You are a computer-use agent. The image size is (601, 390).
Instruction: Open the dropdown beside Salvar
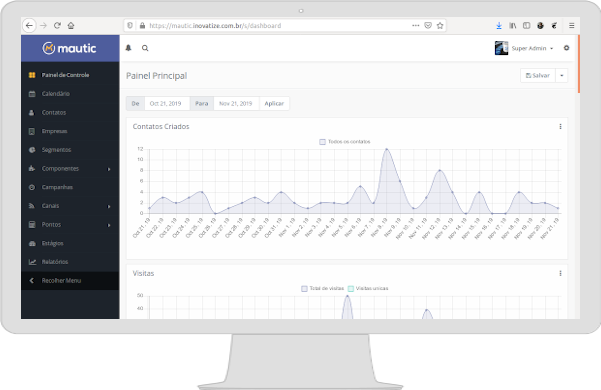562,75
